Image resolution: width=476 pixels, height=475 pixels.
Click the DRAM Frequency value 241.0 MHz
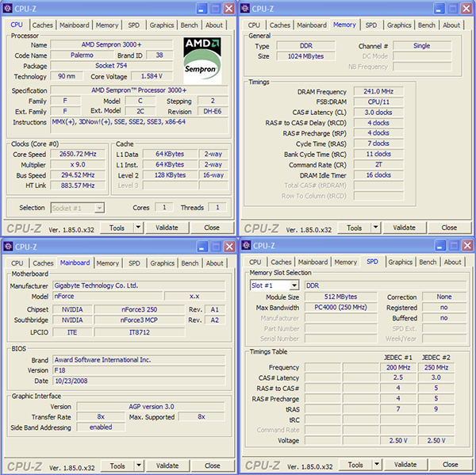point(378,91)
